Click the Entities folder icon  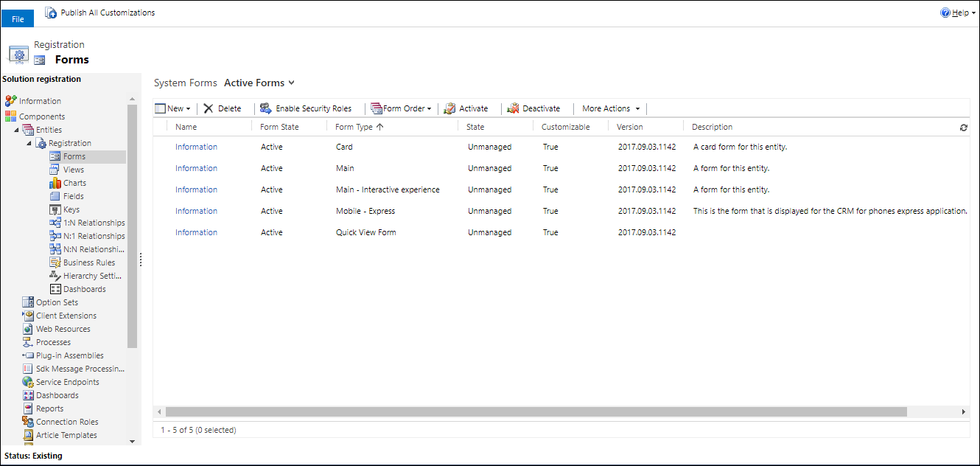pyautogui.click(x=28, y=130)
